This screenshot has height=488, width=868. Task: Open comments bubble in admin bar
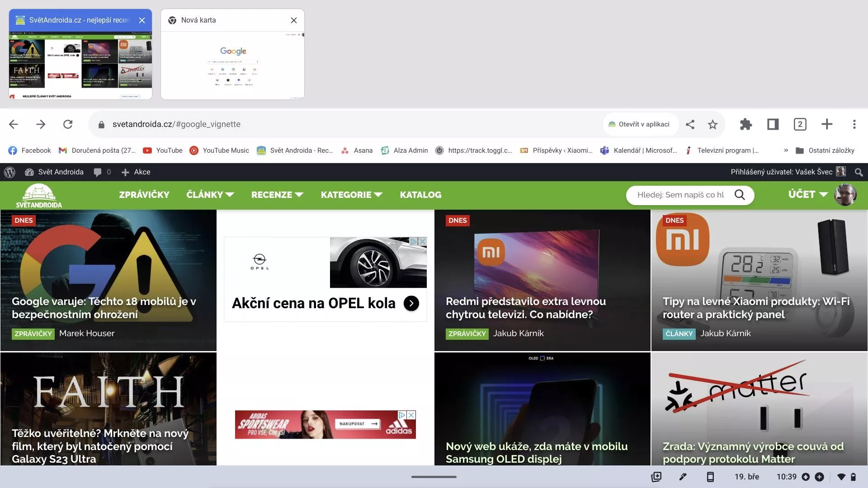102,172
